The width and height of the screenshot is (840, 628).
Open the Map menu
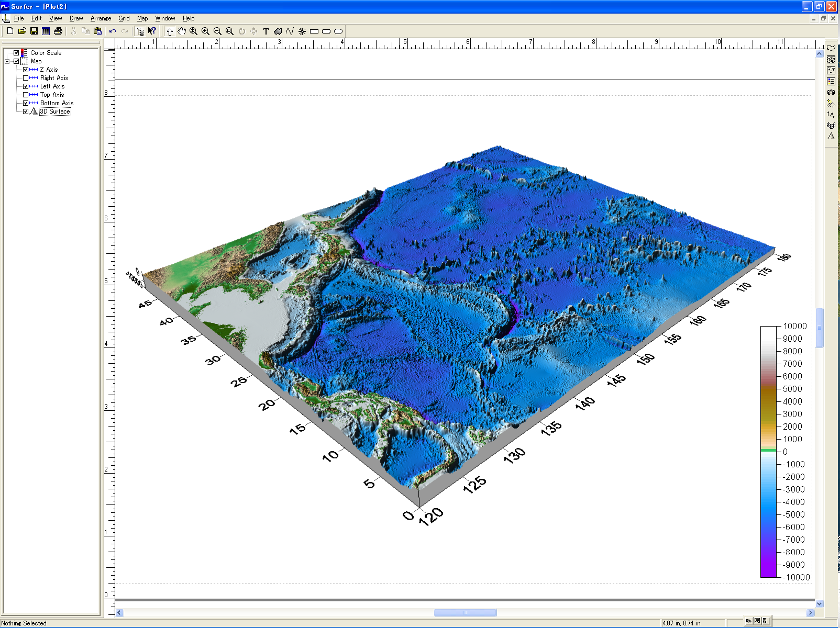[x=142, y=18]
